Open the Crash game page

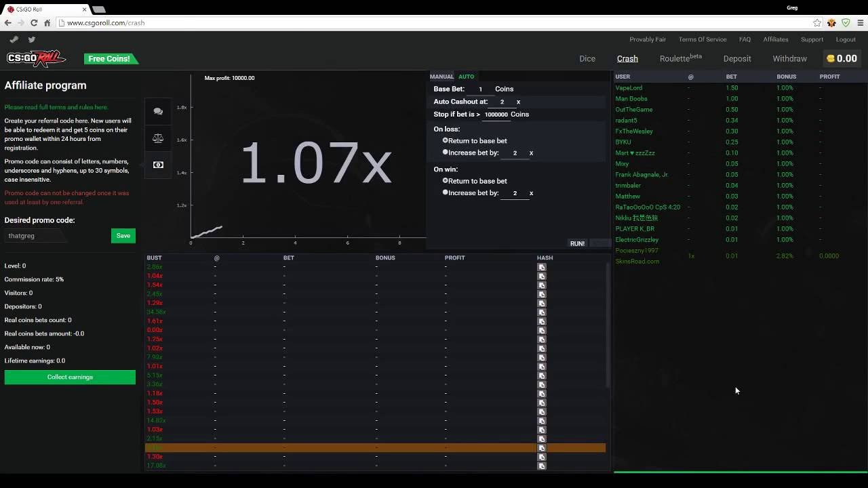click(627, 58)
